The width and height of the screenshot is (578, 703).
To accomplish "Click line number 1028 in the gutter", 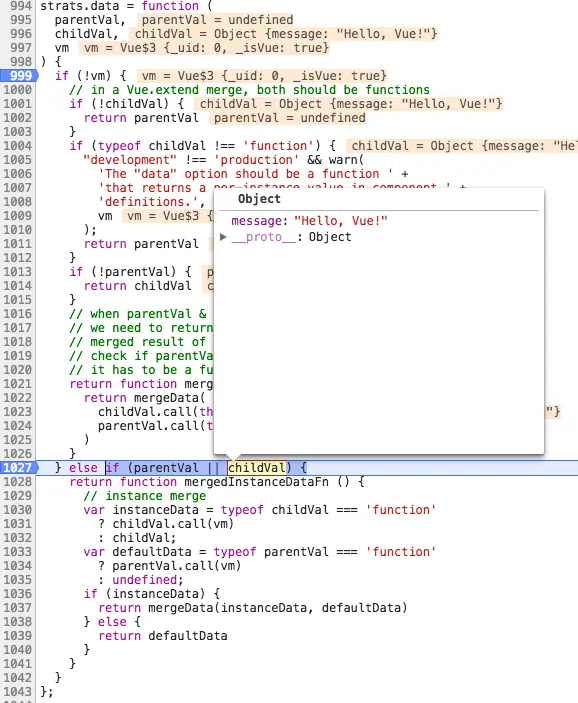I will click(17, 482).
